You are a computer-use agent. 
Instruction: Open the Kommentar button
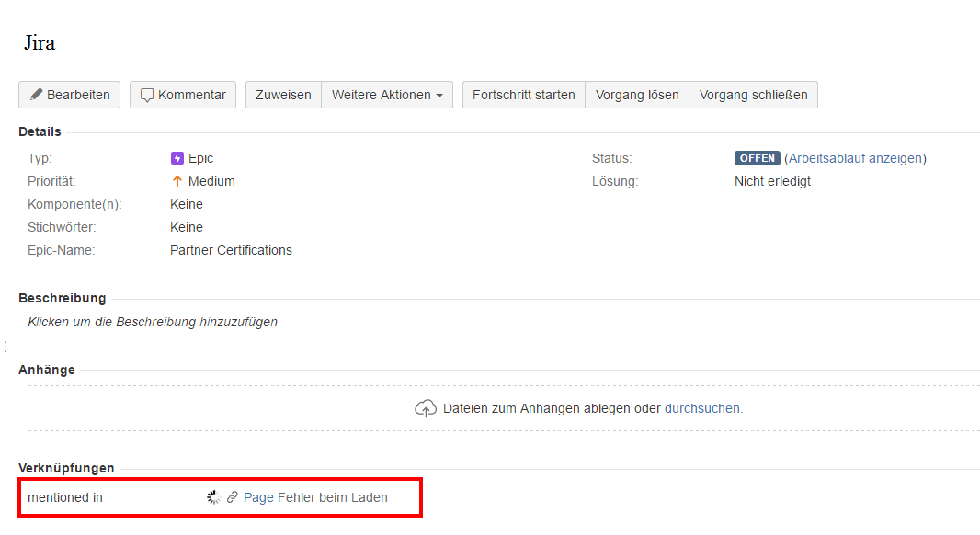click(183, 95)
